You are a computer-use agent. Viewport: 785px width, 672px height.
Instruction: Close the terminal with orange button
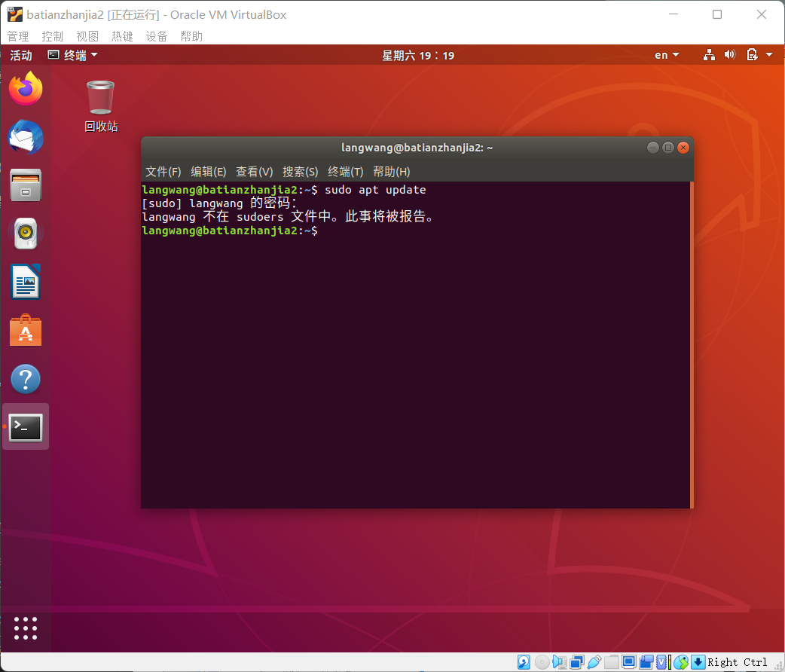tap(683, 147)
